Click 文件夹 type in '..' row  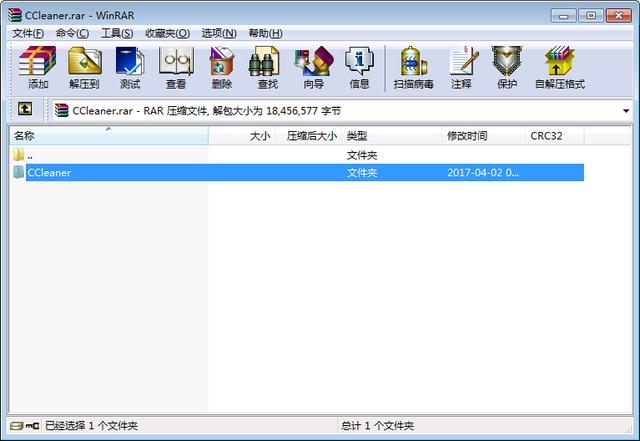(x=362, y=155)
